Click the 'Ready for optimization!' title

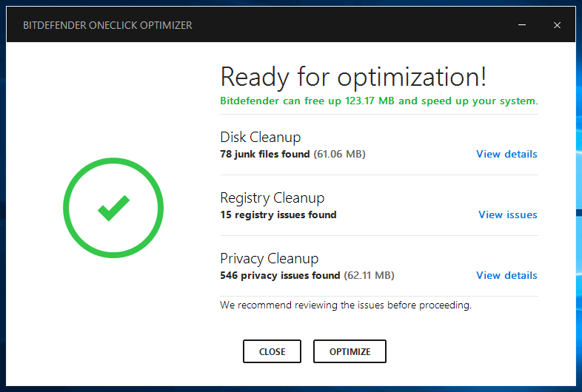tap(353, 77)
